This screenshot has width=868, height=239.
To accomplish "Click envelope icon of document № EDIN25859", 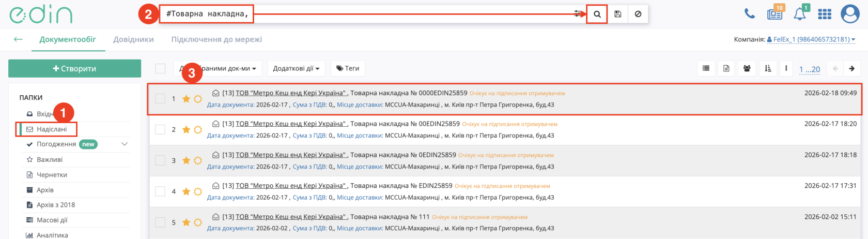I will [x=216, y=186].
